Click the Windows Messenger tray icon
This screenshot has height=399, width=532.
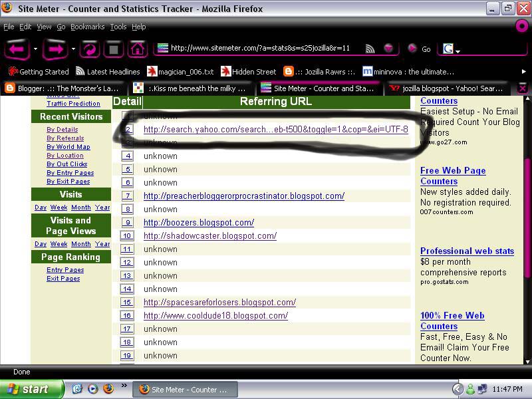point(470,389)
